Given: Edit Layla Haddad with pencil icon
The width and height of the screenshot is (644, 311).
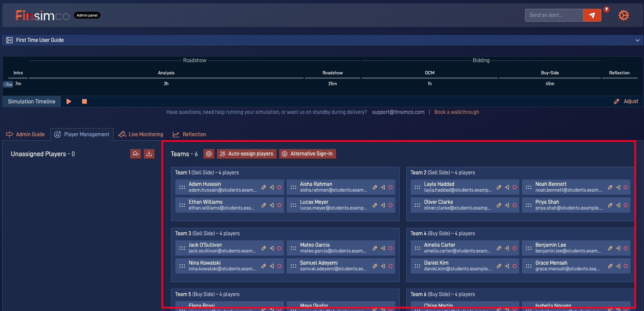Looking at the screenshot, I should [x=499, y=187].
